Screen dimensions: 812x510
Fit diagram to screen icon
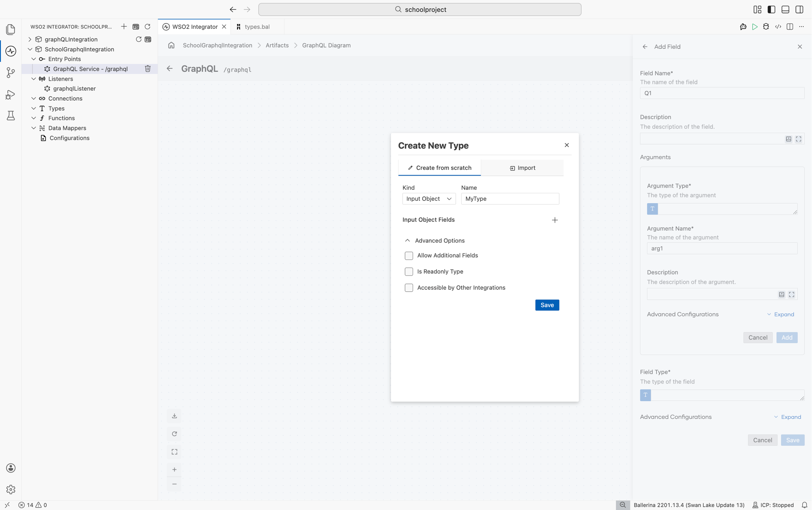[175, 452]
